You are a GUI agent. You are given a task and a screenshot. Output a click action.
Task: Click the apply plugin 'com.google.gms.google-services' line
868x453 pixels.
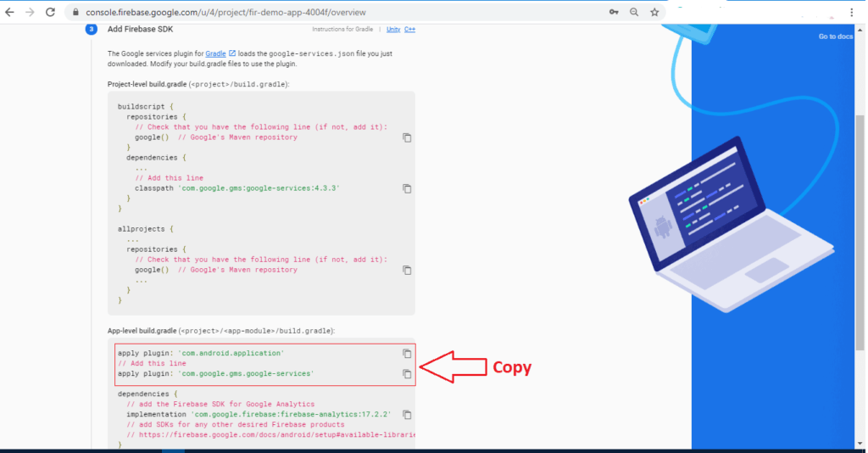pyautogui.click(x=215, y=373)
